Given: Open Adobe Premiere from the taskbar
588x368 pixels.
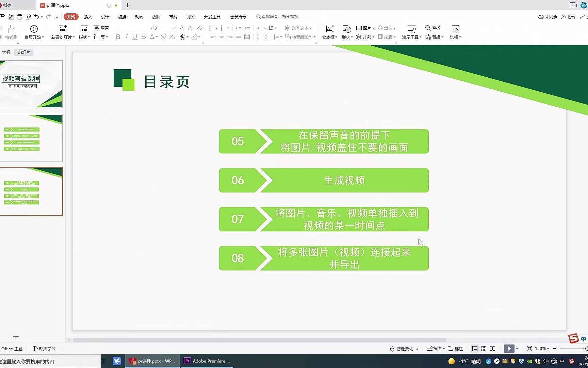Looking at the screenshot, I should coord(207,361).
